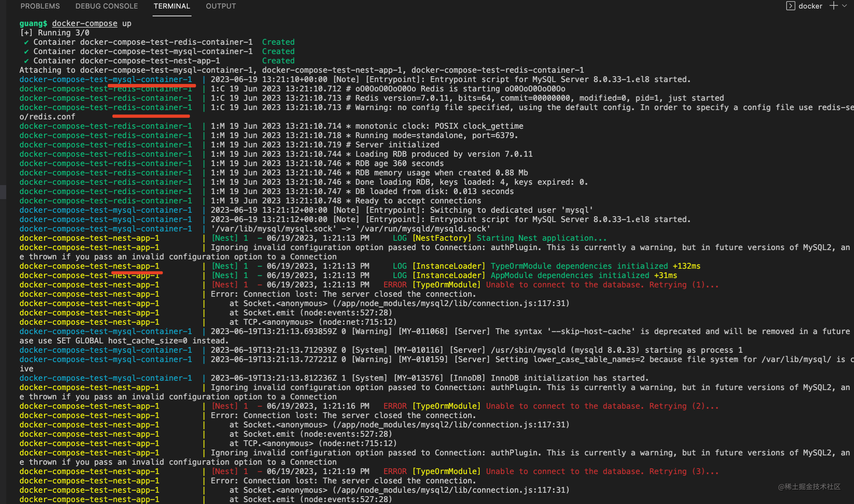Click the checkmark beside nest-app-1 container
This screenshot has width=854, height=504.
(26, 61)
